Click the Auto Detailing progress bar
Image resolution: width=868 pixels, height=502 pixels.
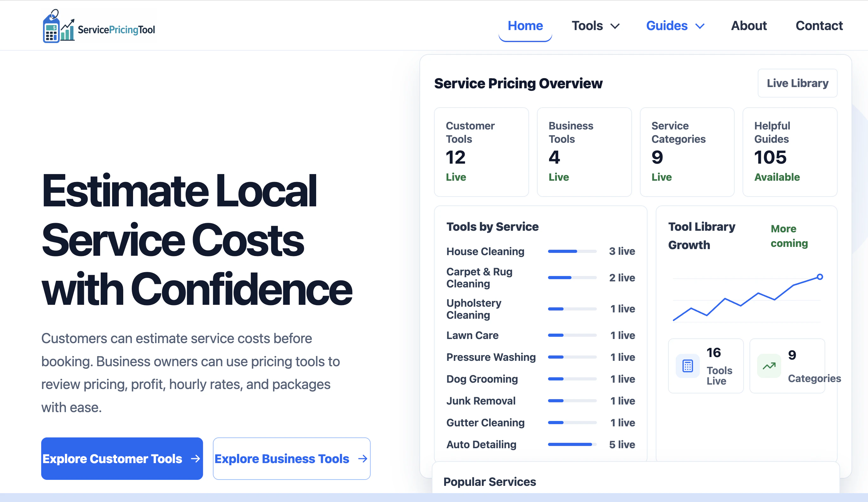coord(572,444)
